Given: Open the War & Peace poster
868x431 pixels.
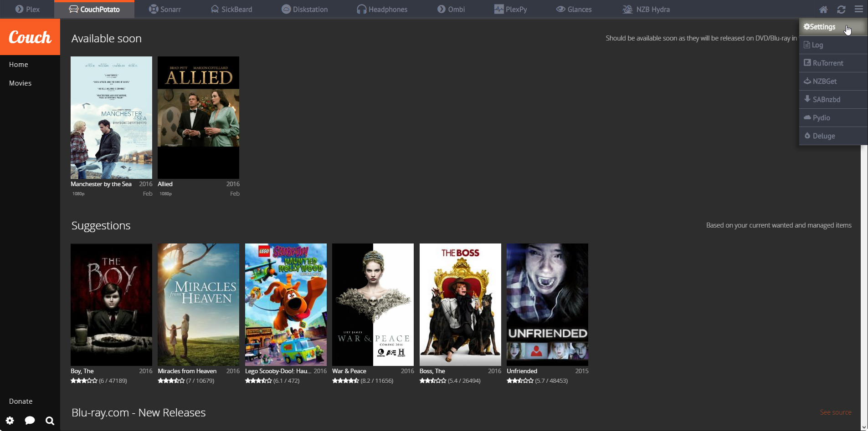Looking at the screenshot, I should tap(373, 304).
